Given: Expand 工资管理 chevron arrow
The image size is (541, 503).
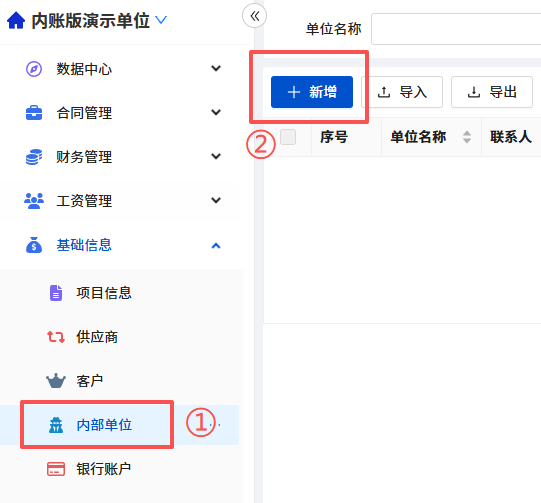Looking at the screenshot, I should point(216,200).
